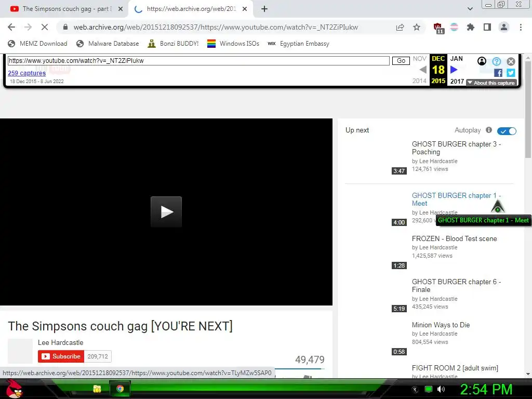This screenshot has width=532, height=399.
Task: Open Chrome three-dot menu
Action: click(x=521, y=27)
